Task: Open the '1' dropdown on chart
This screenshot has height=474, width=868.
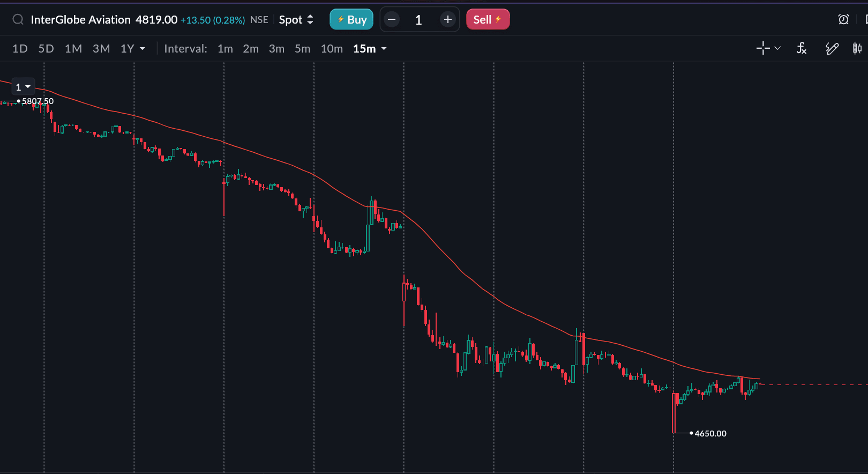Action: pyautogui.click(x=23, y=87)
